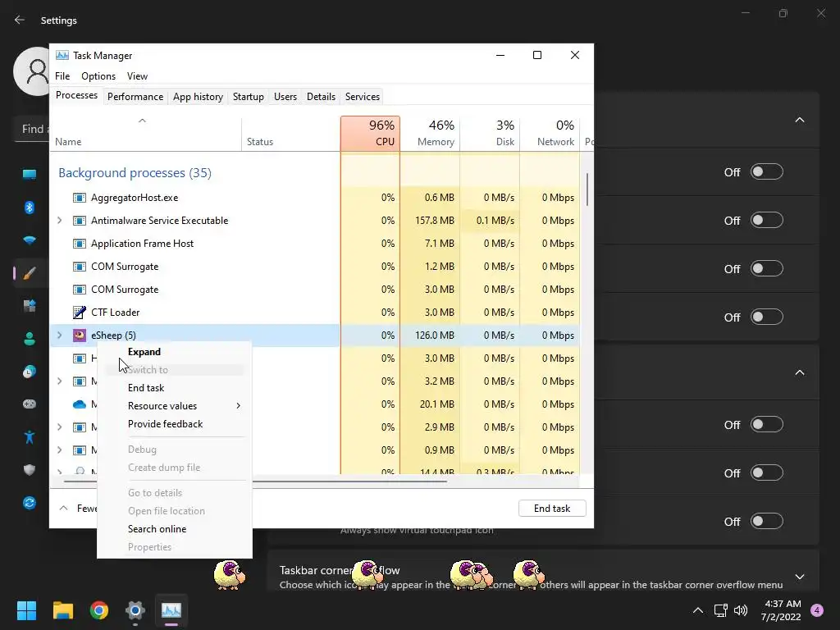Sort by Memory column header

[x=430, y=134]
